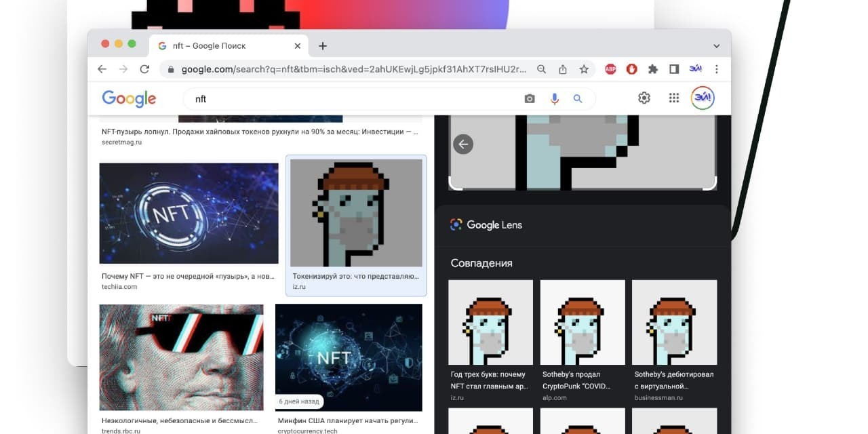Open a new browser tab

pos(323,46)
